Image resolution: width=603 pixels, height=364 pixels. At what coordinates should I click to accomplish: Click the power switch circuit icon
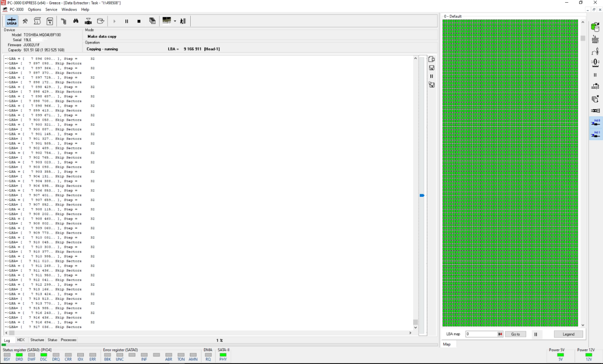595,52
